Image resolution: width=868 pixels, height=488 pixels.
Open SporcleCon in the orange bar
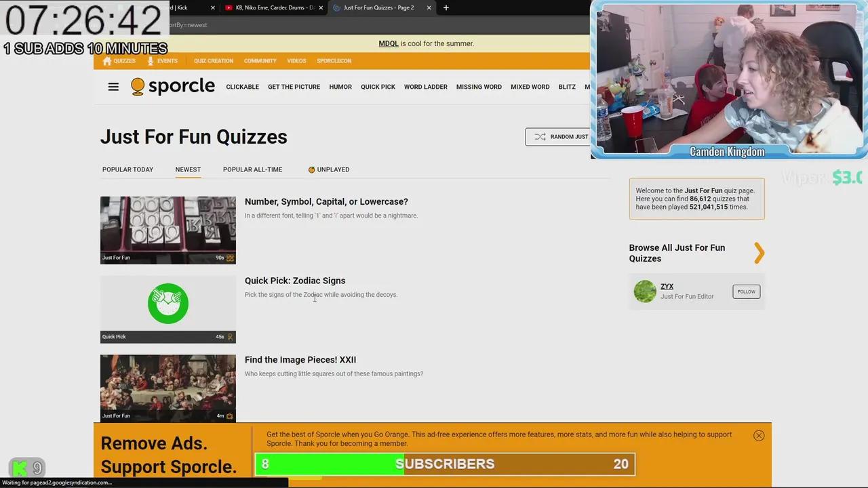tap(334, 61)
